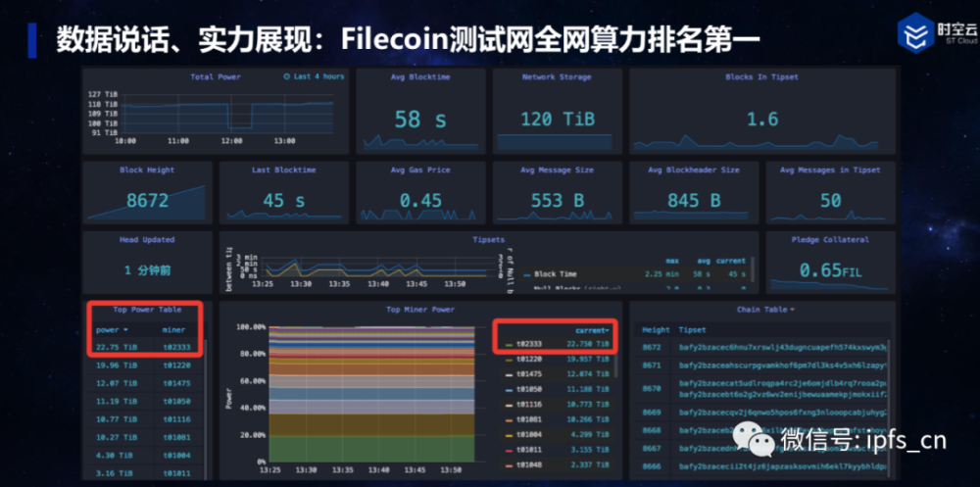980x487 pixels.
Task: Open the Pledge Collateral panel title
Action: (x=830, y=239)
